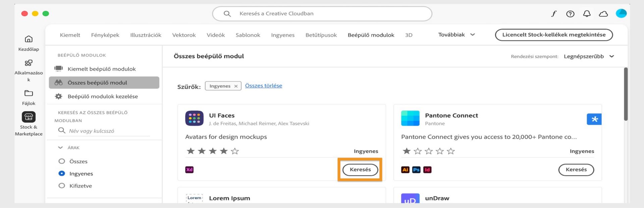Click 'Avatars for design mockups' description
This screenshot has height=208, width=644.
pyautogui.click(x=226, y=137)
